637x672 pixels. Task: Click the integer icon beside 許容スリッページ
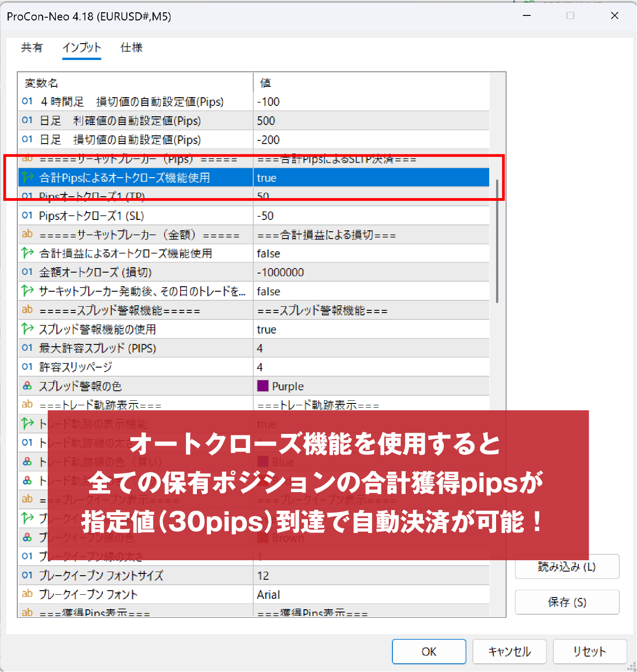27,367
